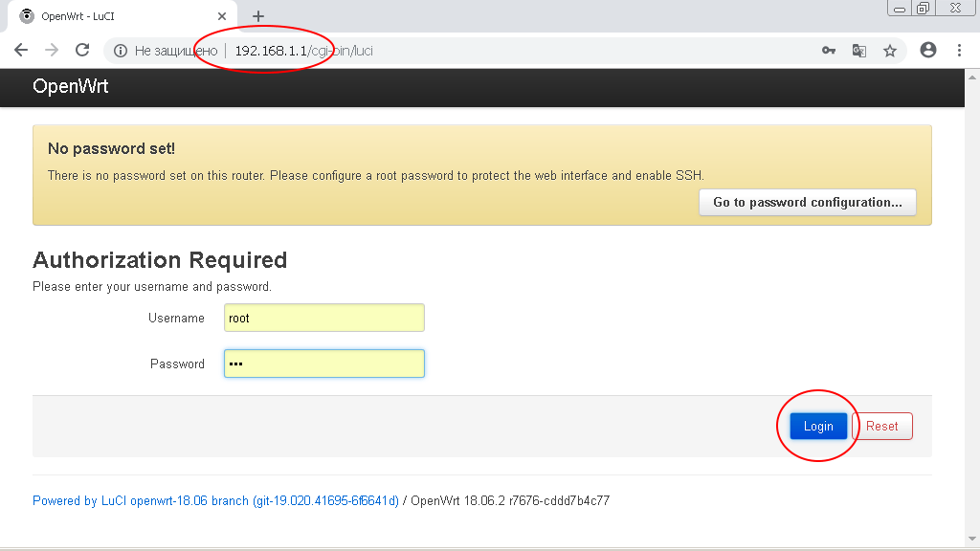Close the OpenWrt - LuCI tab

coord(222,16)
